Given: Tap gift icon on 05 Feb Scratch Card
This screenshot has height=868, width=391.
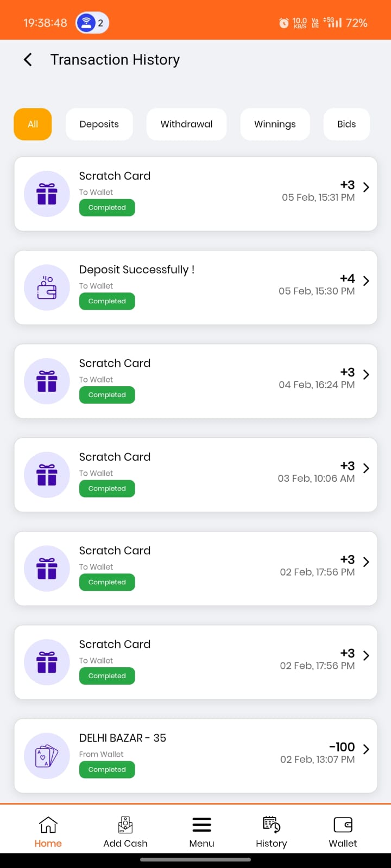Looking at the screenshot, I should [47, 194].
